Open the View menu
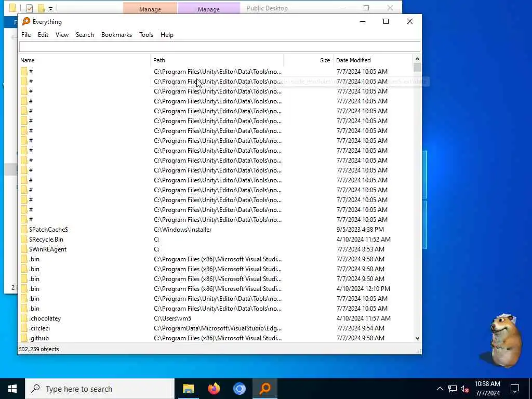The height and width of the screenshot is (399, 532). point(62,35)
